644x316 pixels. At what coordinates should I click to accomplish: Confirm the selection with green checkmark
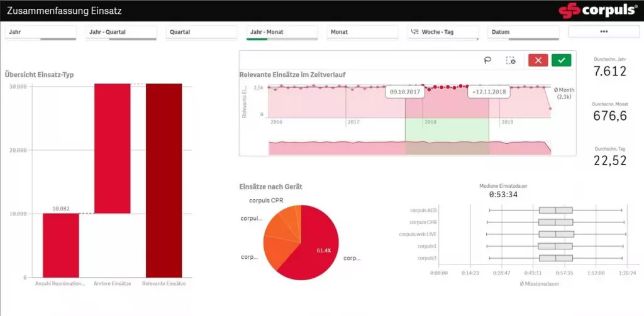pyautogui.click(x=562, y=60)
